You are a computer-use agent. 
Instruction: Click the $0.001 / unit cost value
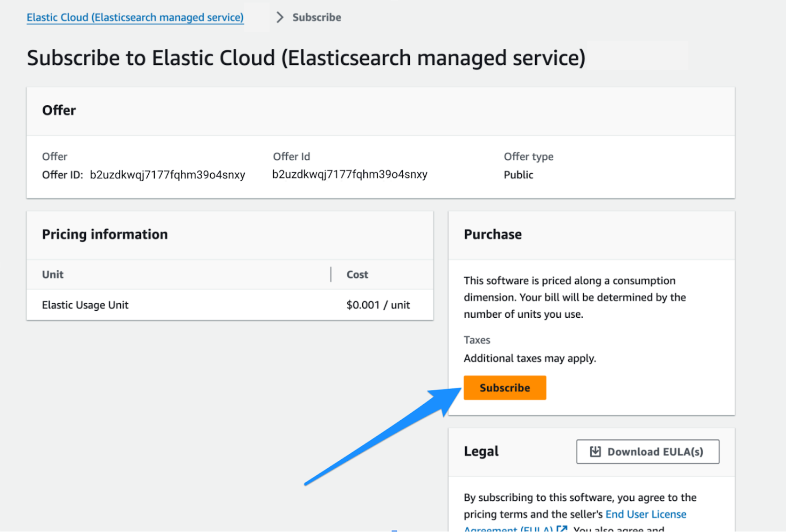coord(378,305)
